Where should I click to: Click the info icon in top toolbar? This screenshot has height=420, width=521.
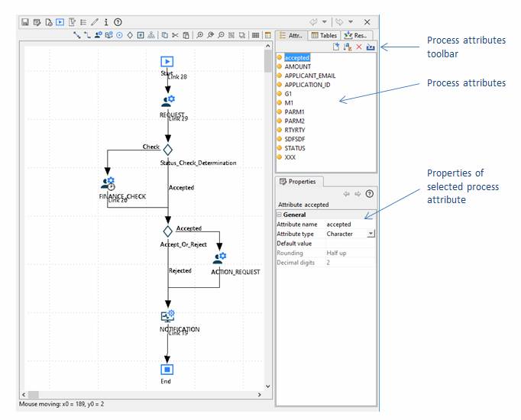coord(106,22)
